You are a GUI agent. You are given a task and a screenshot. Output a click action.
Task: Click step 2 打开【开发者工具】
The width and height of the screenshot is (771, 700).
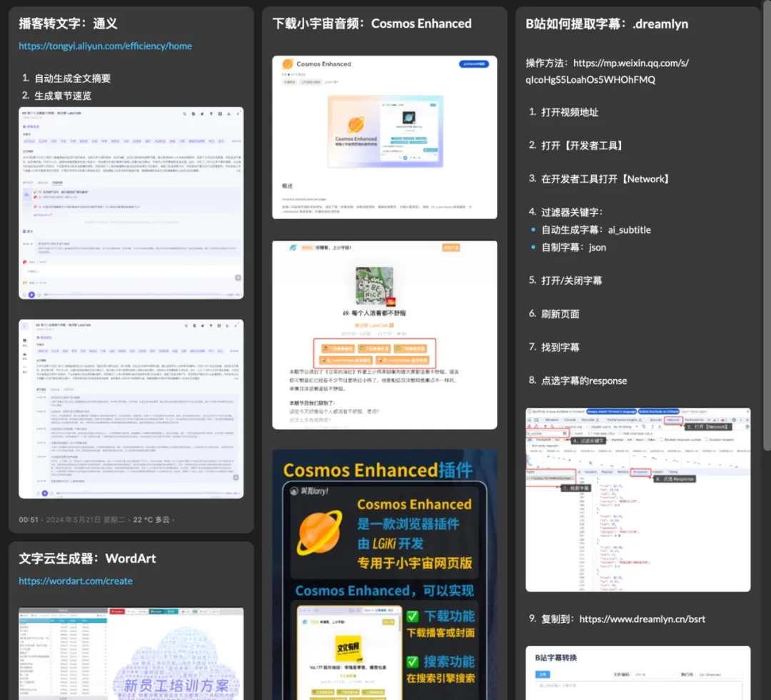pyautogui.click(x=584, y=146)
